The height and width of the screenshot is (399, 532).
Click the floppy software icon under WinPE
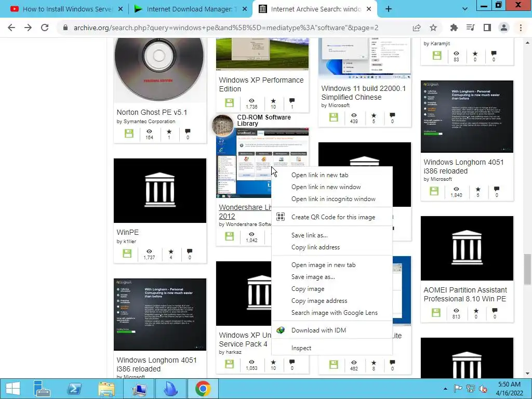pos(127,253)
